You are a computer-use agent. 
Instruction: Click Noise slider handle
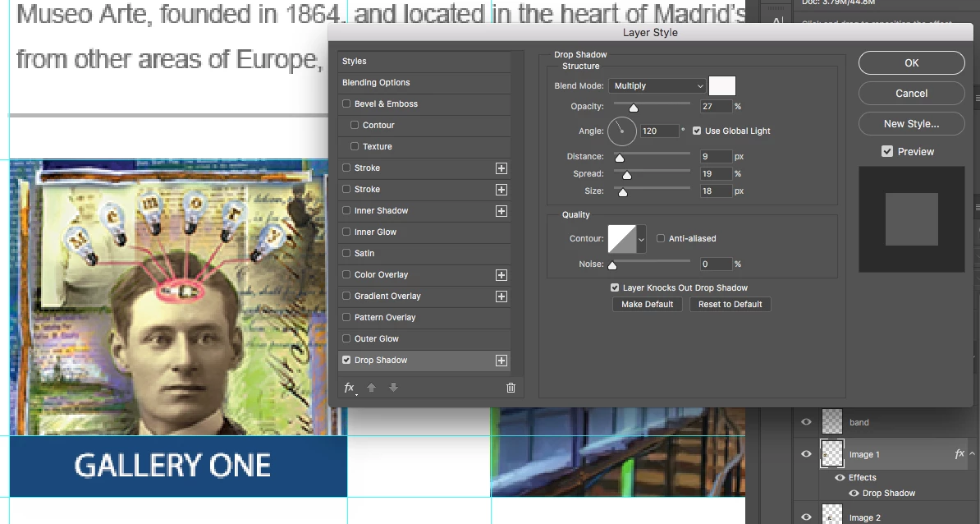point(612,266)
